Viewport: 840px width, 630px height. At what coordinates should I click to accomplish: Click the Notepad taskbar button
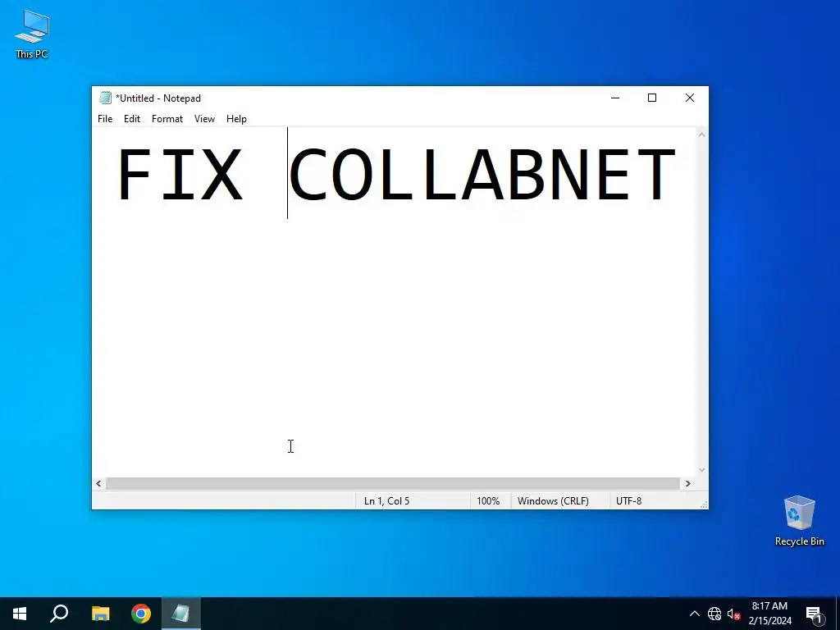coord(181,614)
